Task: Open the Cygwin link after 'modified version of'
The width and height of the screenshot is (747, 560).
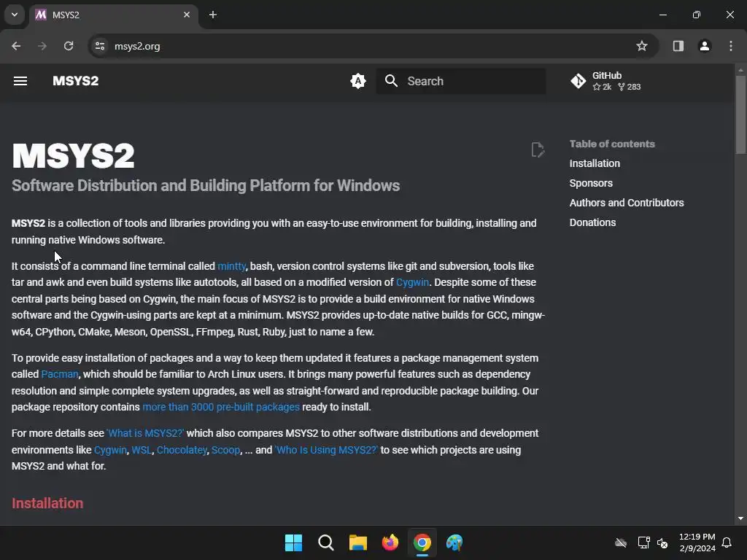Action: [x=413, y=282]
